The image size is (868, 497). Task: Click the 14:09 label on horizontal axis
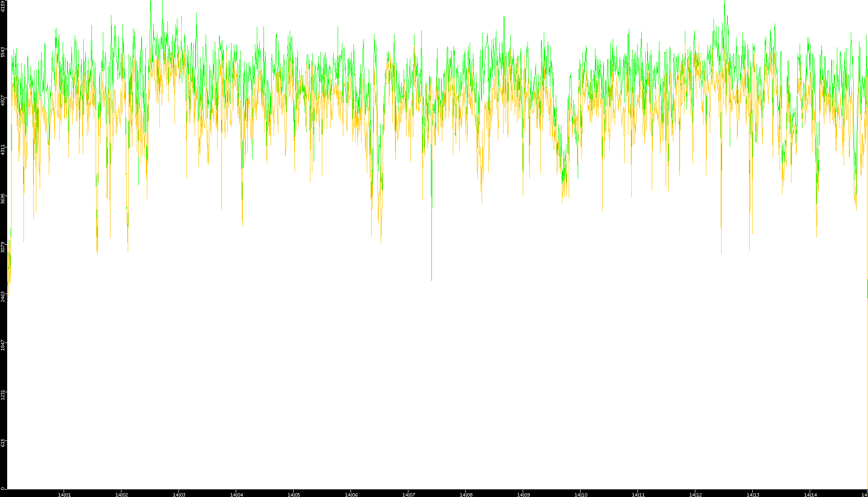coord(523,495)
